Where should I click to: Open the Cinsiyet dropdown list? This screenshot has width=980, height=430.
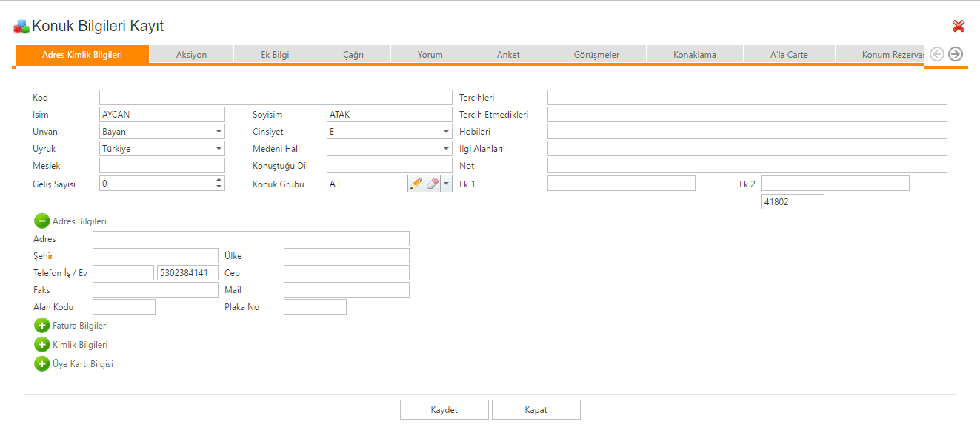pos(446,132)
